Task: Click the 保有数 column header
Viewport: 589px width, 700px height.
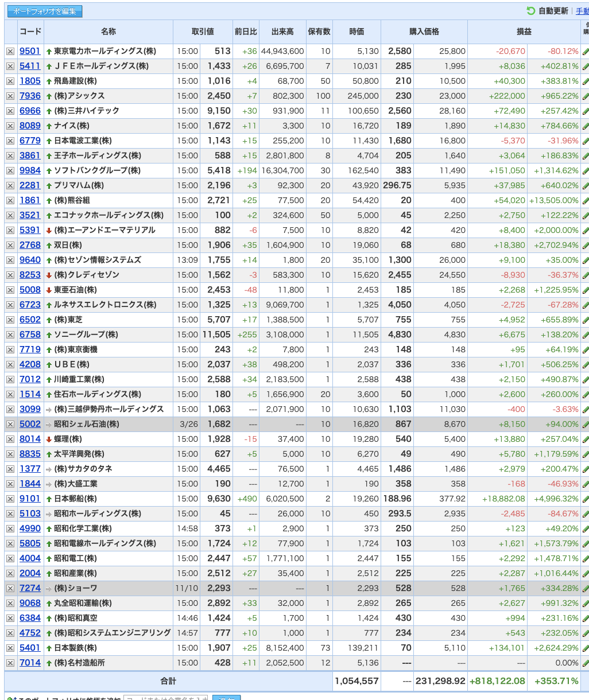Action: click(x=319, y=32)
